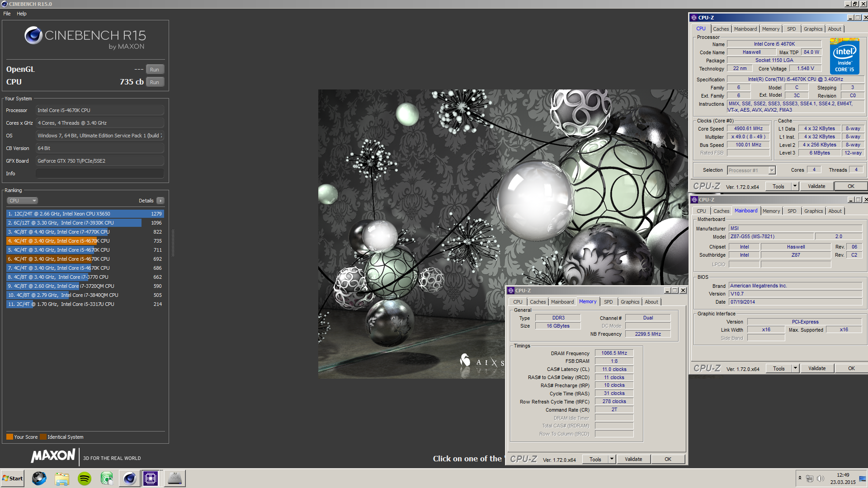Image resolution: width=868 pixels, height=488 pixels.
Task: Click the motherboard model Z87-G55 (MS-7821)
Action: pyautogui.click(x=771, y=237)
